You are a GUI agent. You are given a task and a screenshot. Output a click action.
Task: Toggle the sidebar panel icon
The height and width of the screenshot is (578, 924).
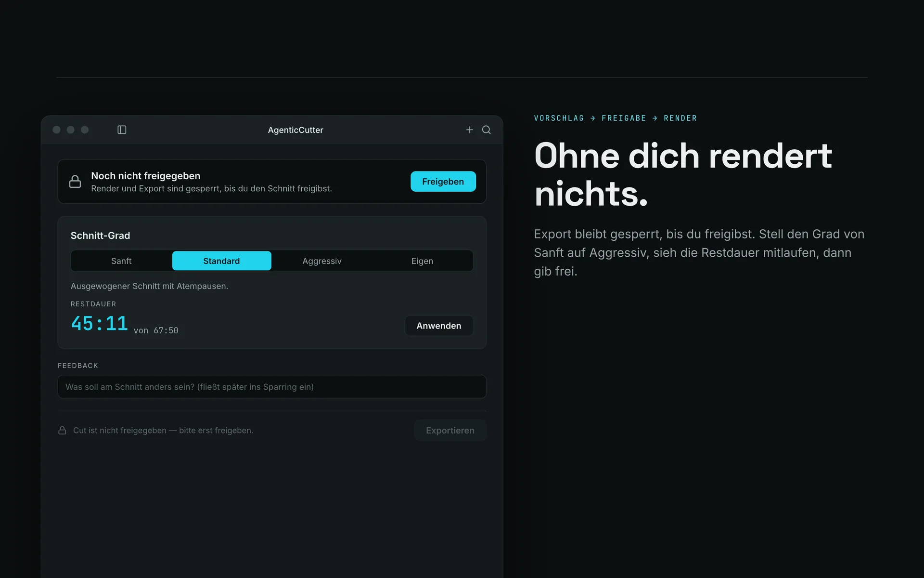tap(122, 130)
